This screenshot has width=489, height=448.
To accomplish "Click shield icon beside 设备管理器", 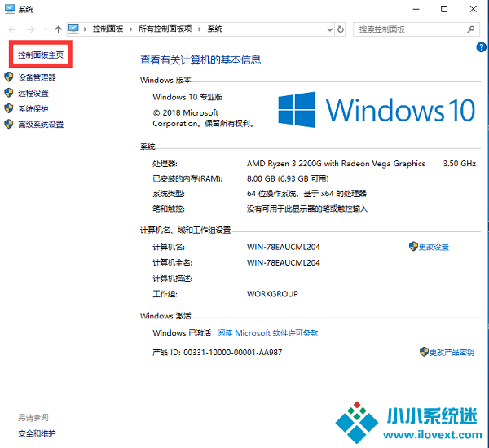I will tap(9, 77).
